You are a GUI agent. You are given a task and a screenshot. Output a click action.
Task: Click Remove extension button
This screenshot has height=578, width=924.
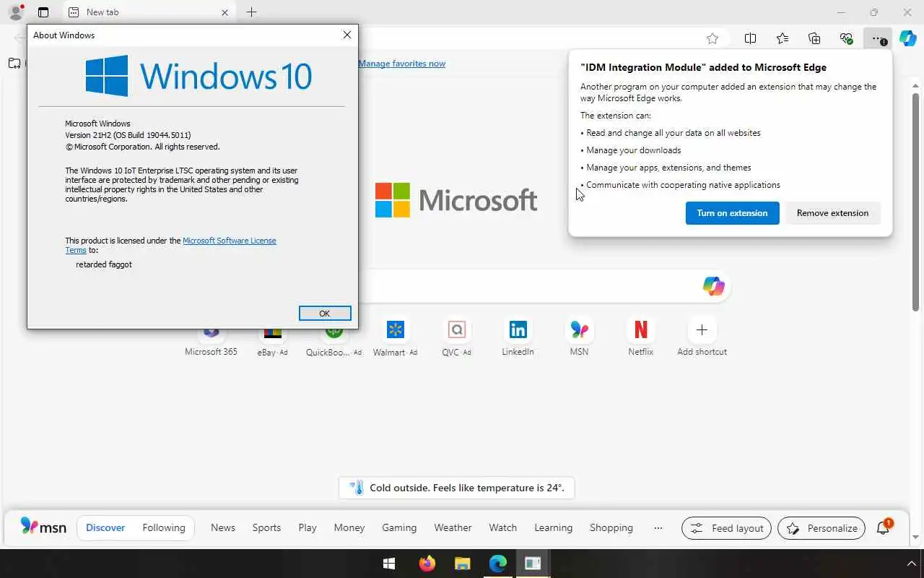832,213
